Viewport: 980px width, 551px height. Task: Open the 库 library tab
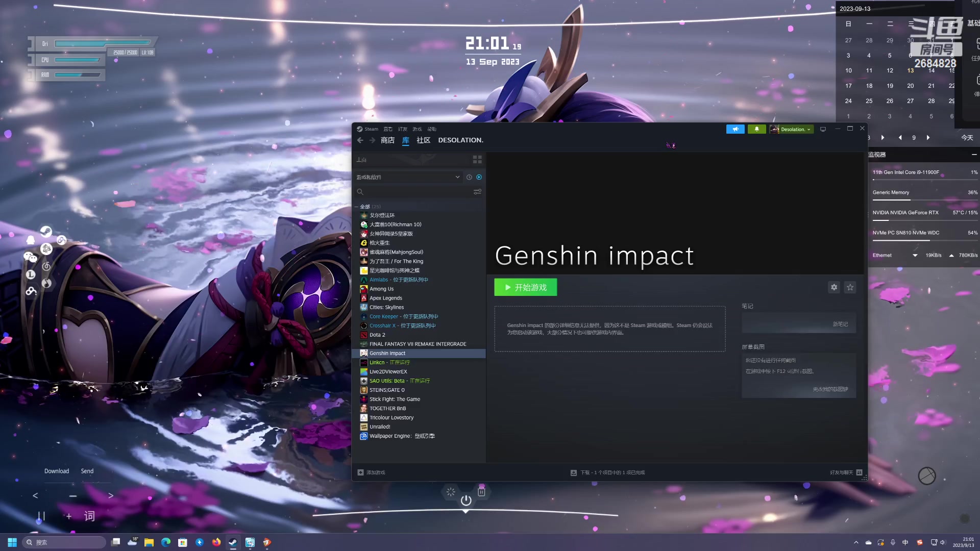click(x=406, y=140)
